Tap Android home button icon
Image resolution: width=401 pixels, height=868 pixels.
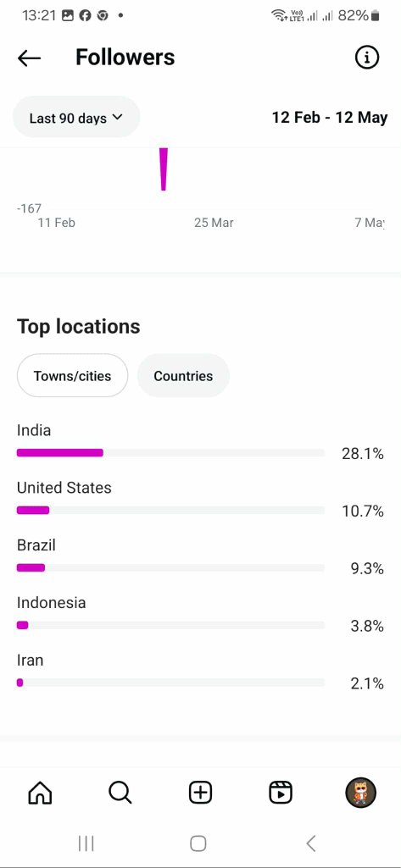198,843
